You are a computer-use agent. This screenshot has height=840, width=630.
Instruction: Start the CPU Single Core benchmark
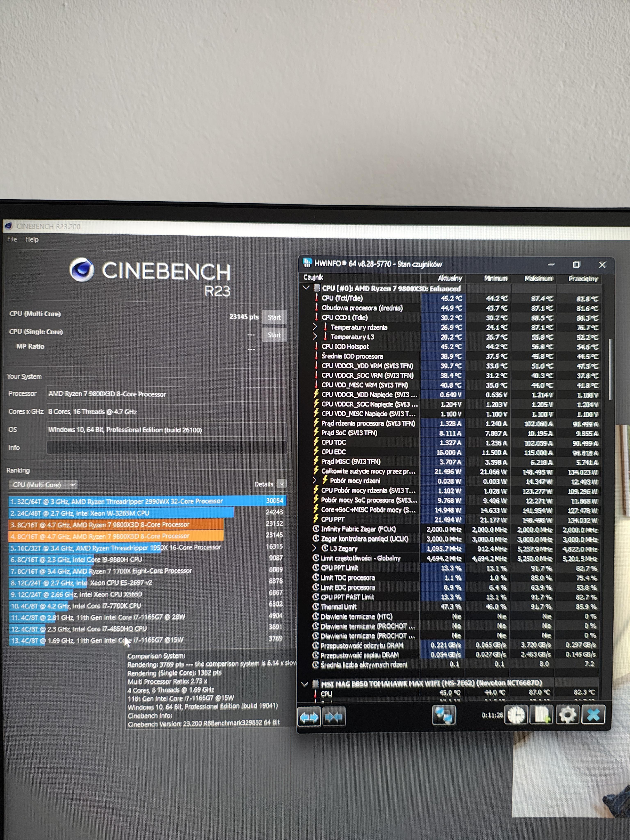(274, 335)
